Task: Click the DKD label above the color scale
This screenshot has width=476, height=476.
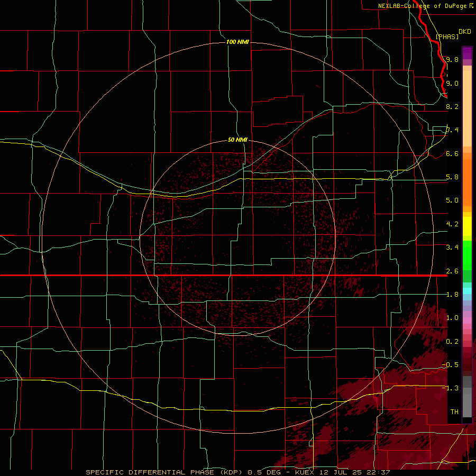Action: point(465,32)
